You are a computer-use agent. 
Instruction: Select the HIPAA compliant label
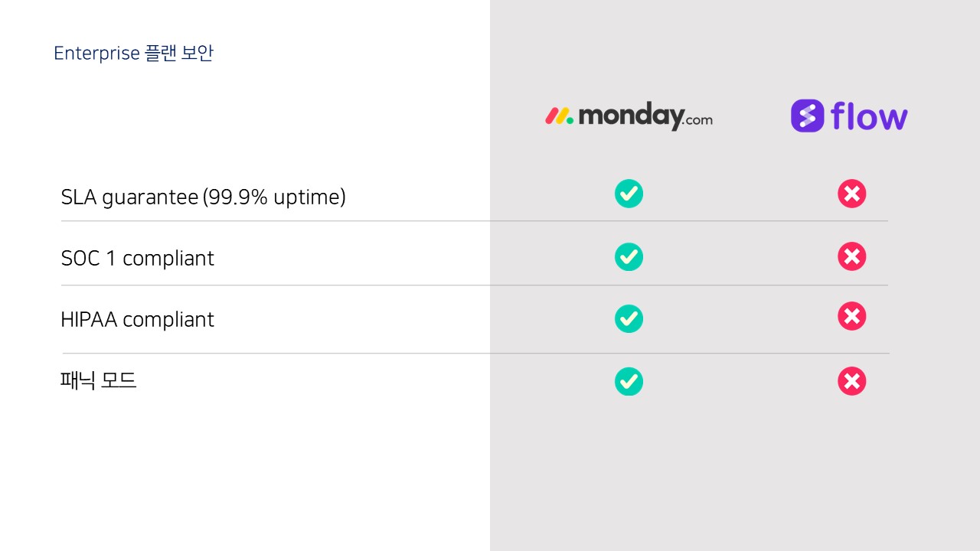click(x=138, y=319)
